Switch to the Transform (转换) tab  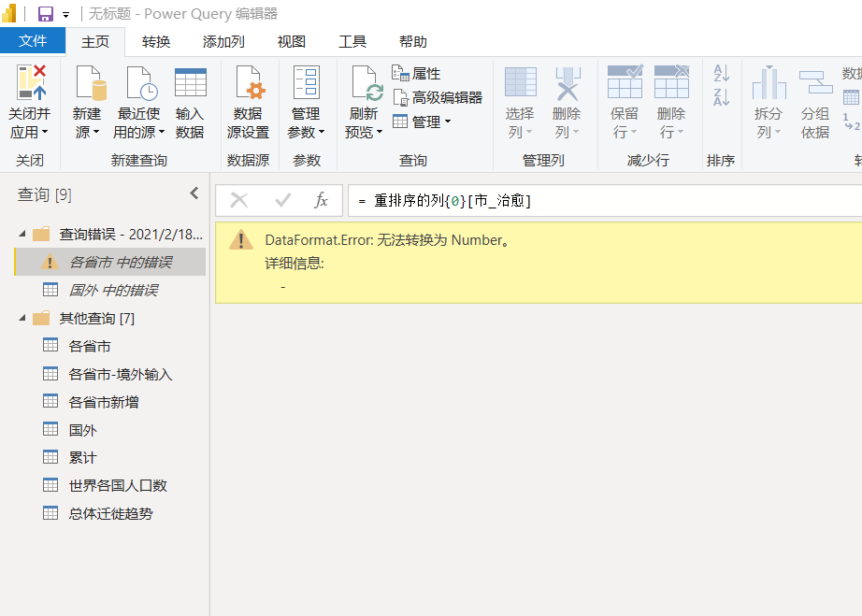coord(156,41)
